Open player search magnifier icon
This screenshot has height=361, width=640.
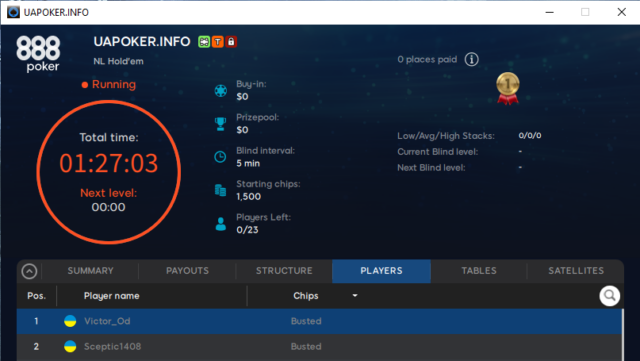point(609,296)
